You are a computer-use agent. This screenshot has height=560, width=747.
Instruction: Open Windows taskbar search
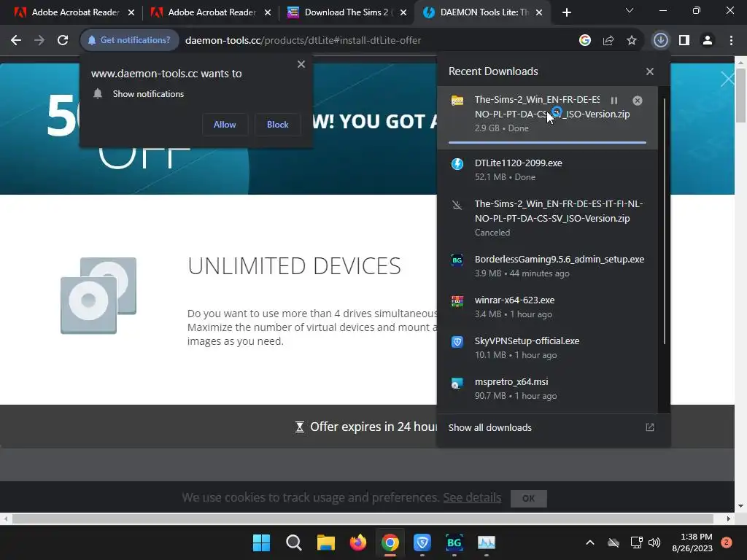(293, 542)
